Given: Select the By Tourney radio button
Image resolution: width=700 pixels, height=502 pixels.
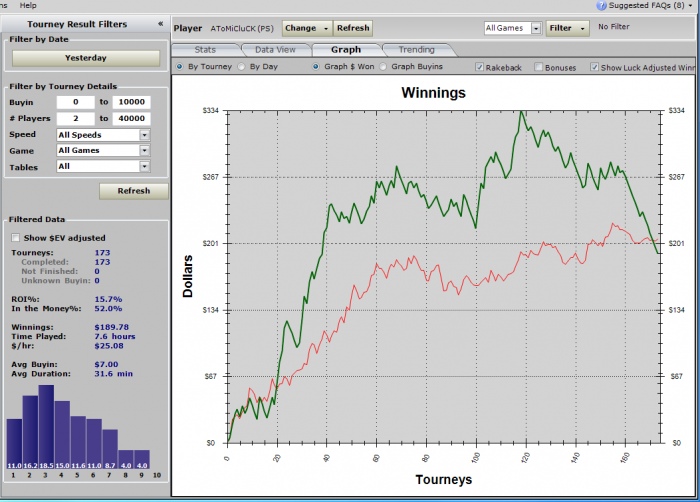Looking at the screenshot, I should 179,67.
